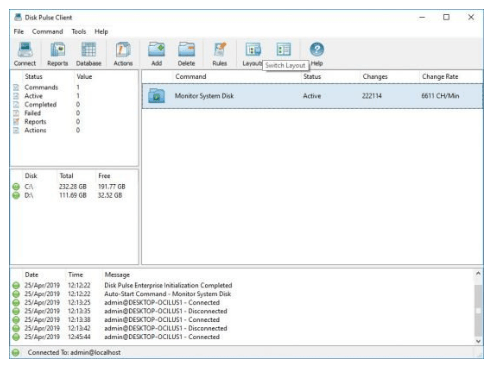This screenshot has height=366, width=491.
Task: Click the Switch Layout toolbar icon
Action: [284, 49]
